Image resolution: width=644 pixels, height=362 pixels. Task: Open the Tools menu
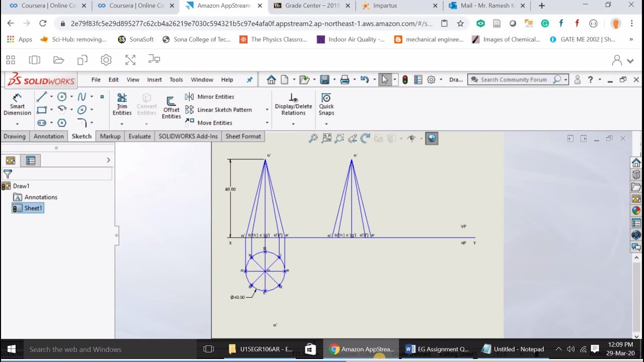[x=176, y=79]
